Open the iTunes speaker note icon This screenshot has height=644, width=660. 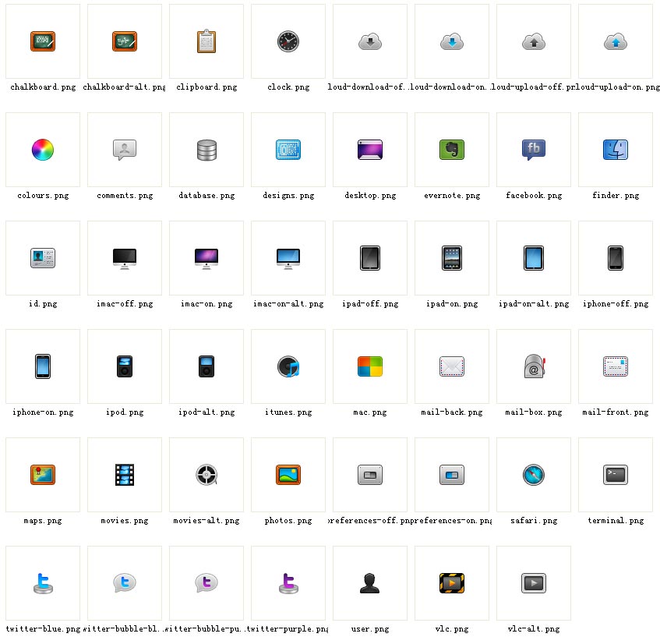click(x=288, y=366)
